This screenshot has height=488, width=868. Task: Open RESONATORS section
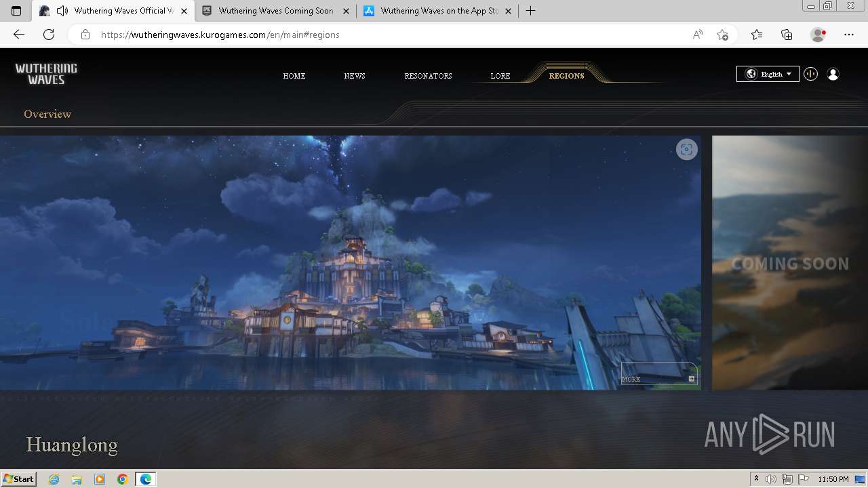[428, 76]
